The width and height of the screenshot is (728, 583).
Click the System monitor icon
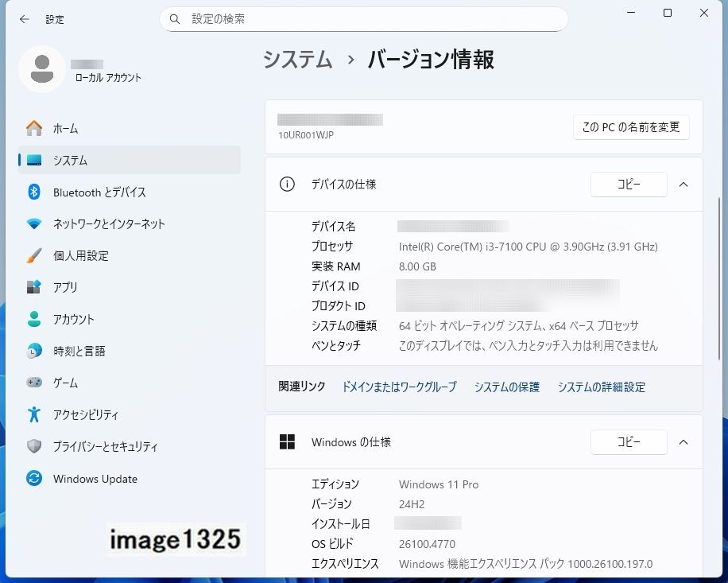click(34, 161)
